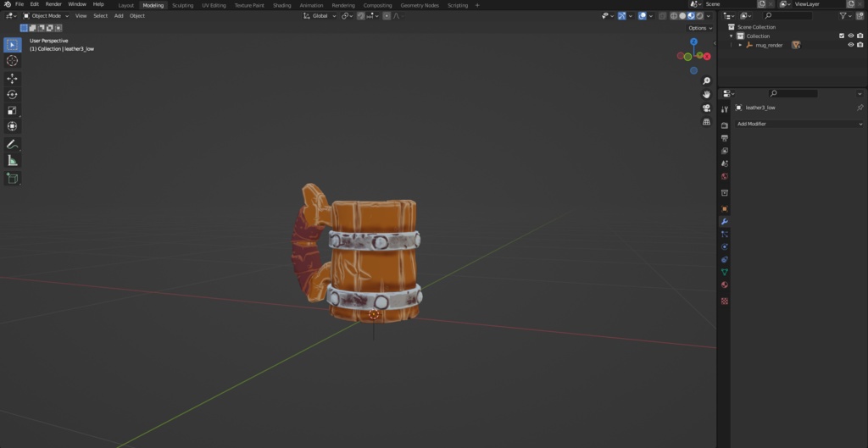Toggle proportional editing in header
The image size is (868, 448).
pos(387,16)
